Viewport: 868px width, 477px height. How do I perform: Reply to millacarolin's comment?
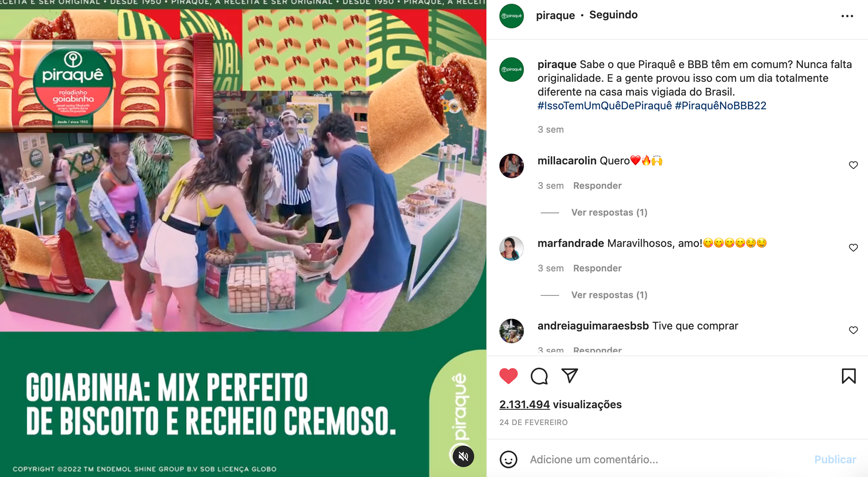coord(597,186)
